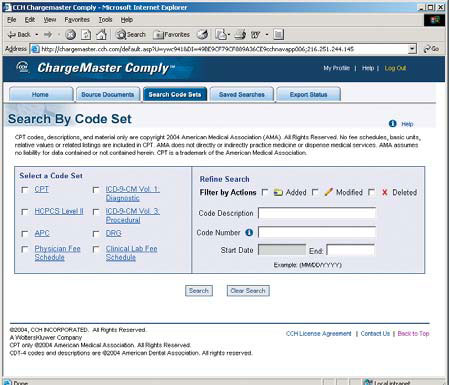Expand the address bar dropdown
This screenshot has height=385, width=450.
tap(412, 49)
